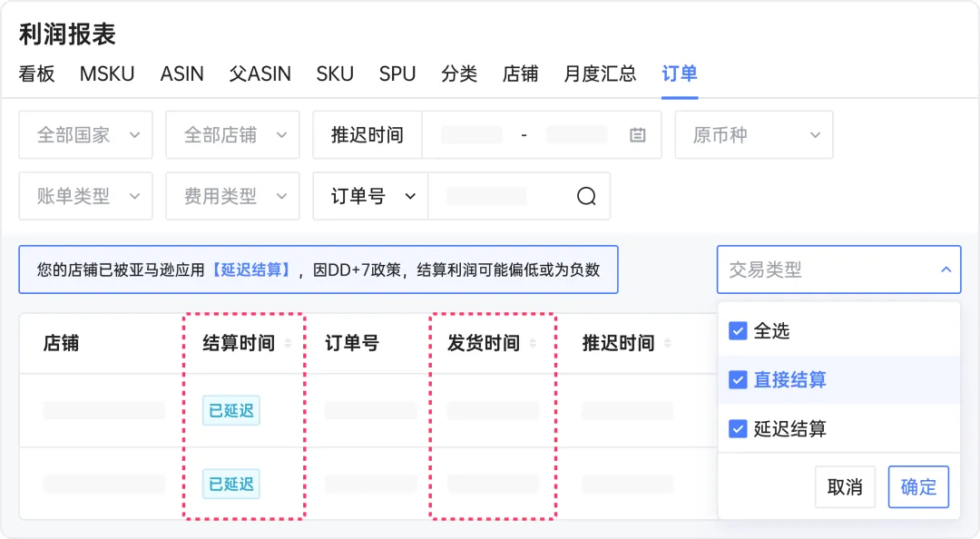The height and width of the screenshot is (539, 980).
Task: Click the 取消 cancel button
Action: pyautogui.click(x=845, y=486)
